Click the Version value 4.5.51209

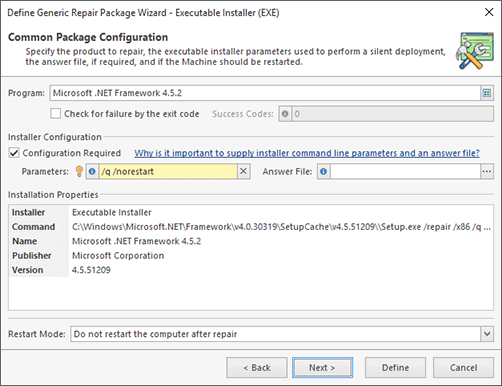[x=91, y=270]
